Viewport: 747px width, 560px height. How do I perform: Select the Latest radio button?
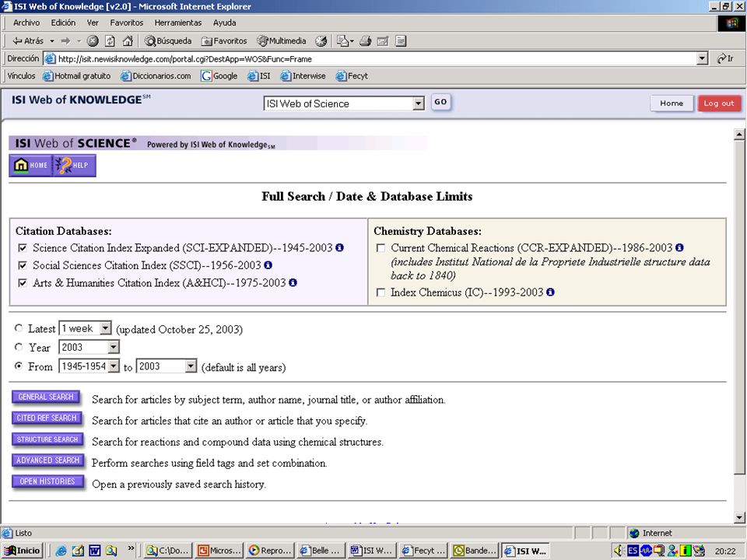coord(19,328)
